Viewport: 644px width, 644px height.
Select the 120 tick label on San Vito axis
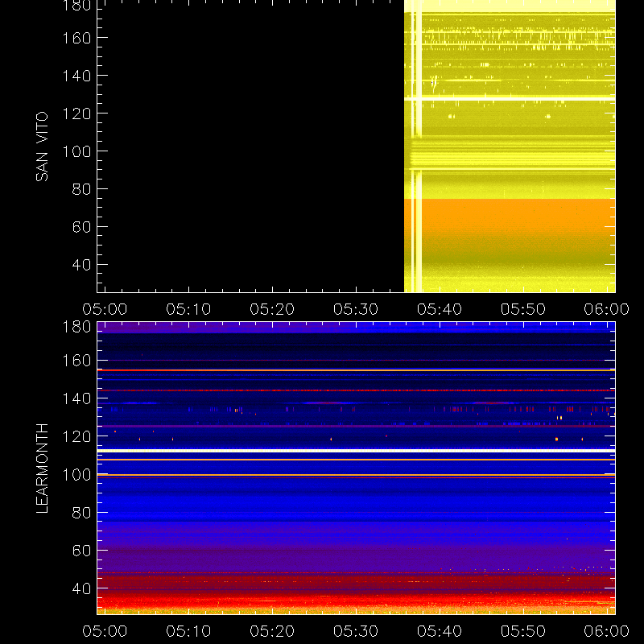[x=76, y=114]
